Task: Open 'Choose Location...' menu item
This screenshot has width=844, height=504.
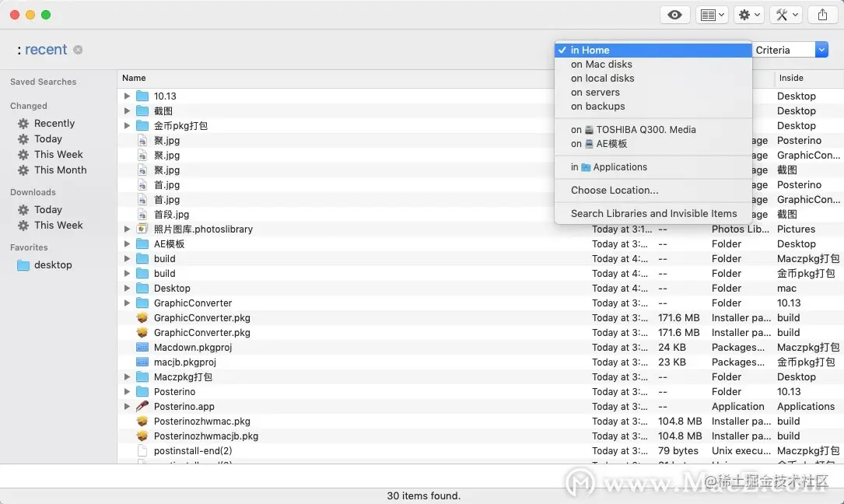Action: tap(653, 190)
